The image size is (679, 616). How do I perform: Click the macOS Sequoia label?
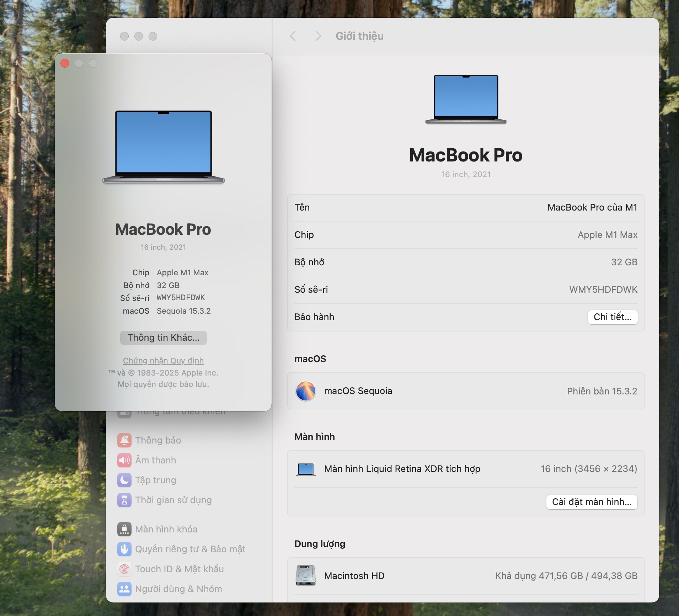point(358,391)
